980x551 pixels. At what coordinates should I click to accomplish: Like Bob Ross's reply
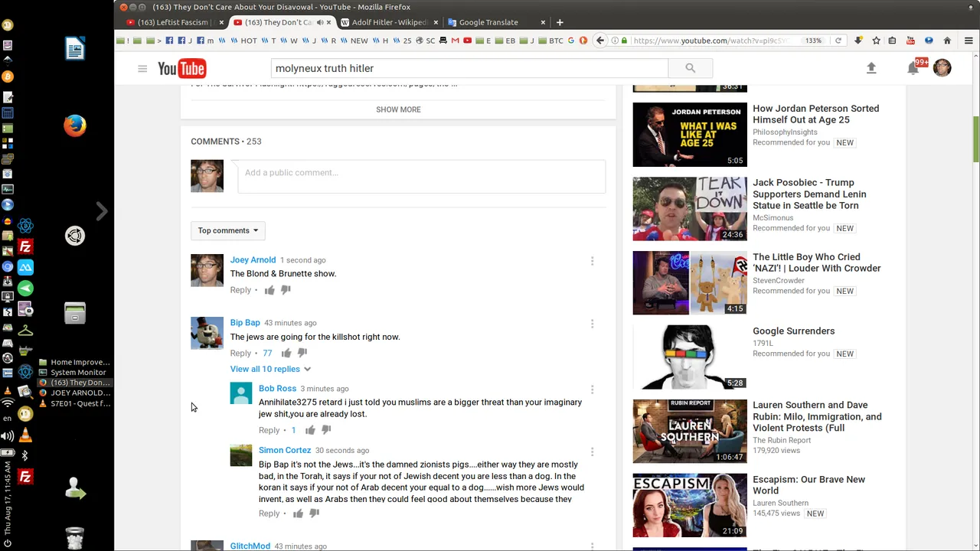point(310,430)
